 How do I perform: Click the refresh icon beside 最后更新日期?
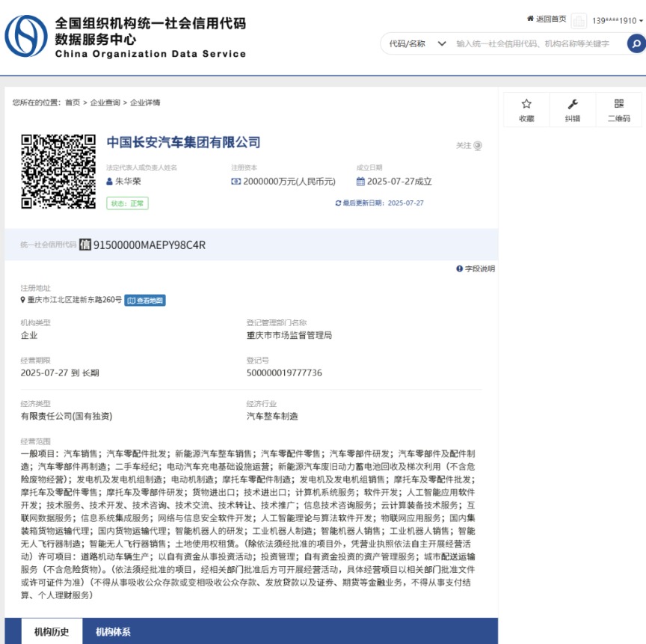point(338,203)
